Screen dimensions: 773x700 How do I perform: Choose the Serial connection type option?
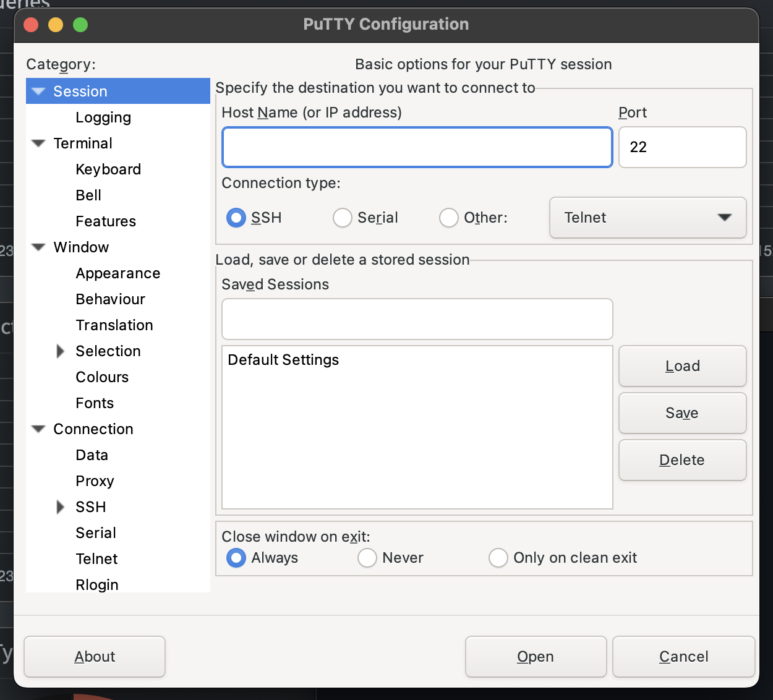pos(343,218)
